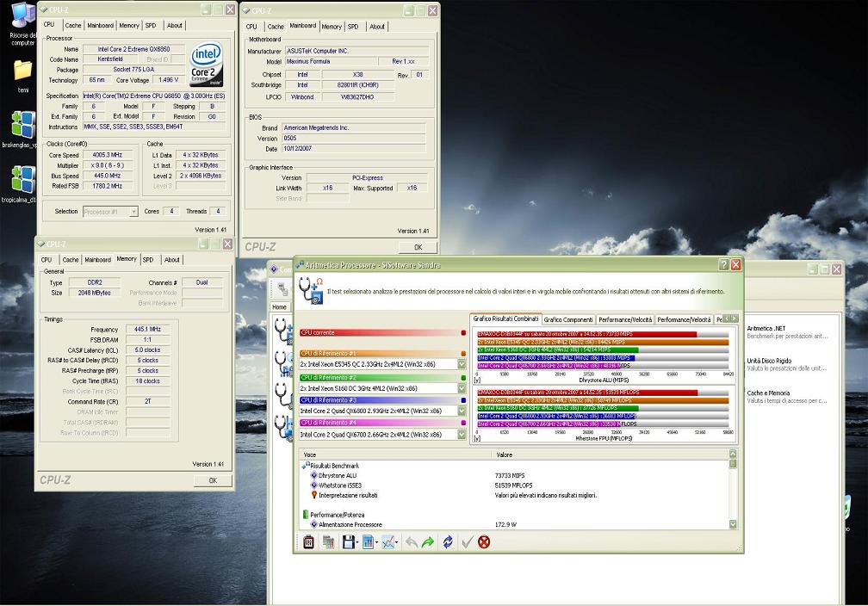
Task: Click the red square next to CPU corrente
Action: click(x=463, y=333)
